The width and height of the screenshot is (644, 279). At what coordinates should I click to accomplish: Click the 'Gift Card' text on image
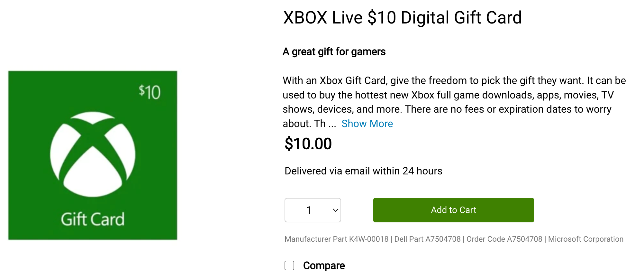click(x=93, y=219)
